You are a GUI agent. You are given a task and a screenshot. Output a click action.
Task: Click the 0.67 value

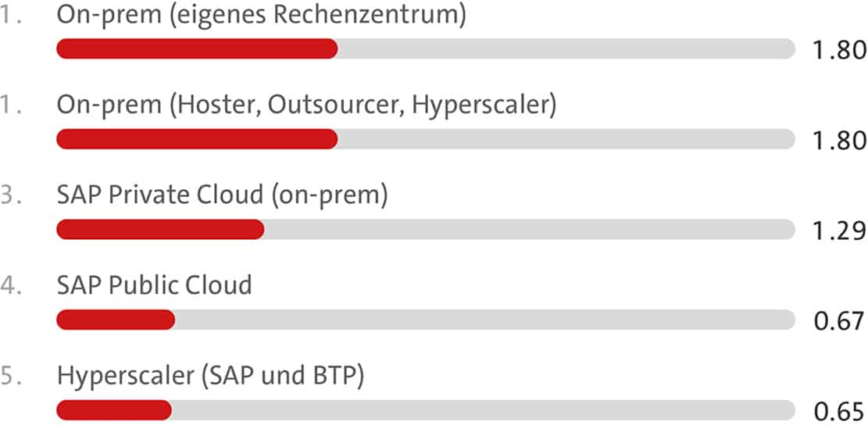click(840, 321)
